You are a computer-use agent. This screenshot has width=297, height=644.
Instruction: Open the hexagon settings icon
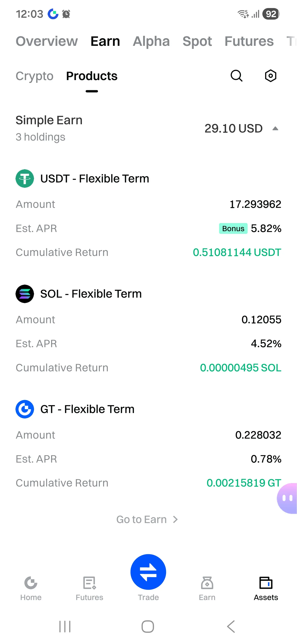coord(271,76)
